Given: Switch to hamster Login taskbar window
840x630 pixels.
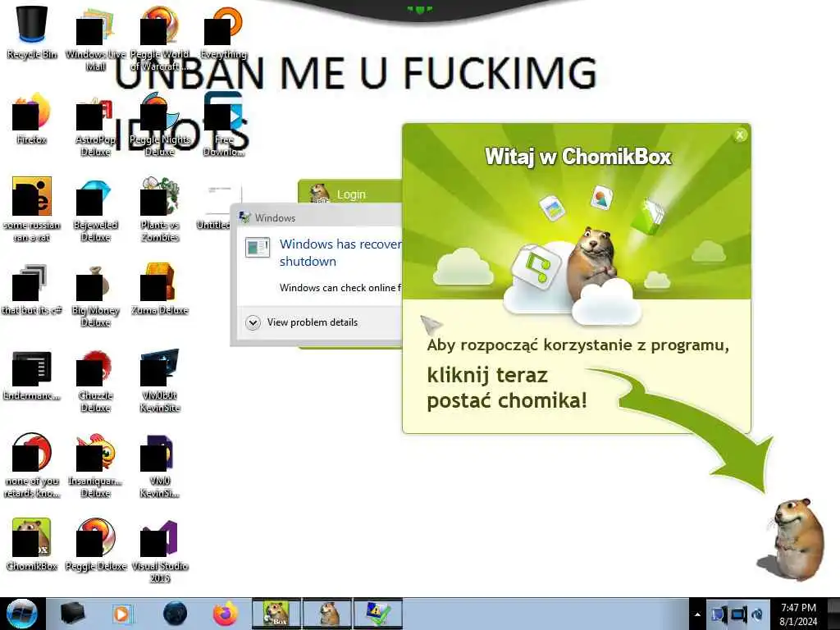Looking at the screenshot, I should pyautogui.click(x=327, y=614).
